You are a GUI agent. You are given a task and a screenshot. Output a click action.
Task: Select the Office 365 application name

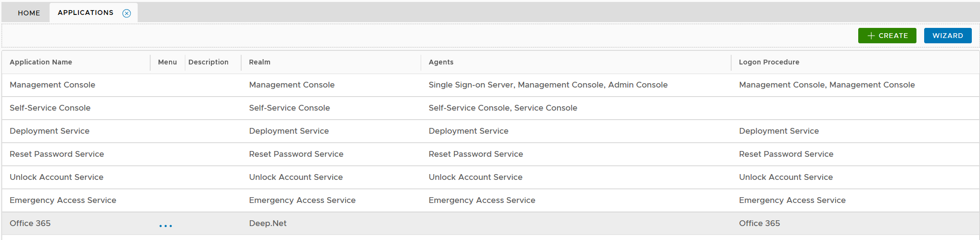point(30,223)
